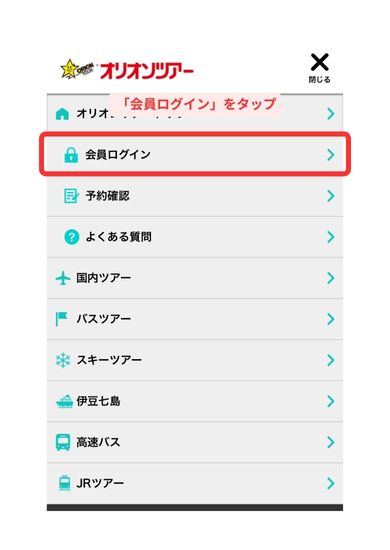Tap the home icon in top menu row

click(x=62, y=114)
